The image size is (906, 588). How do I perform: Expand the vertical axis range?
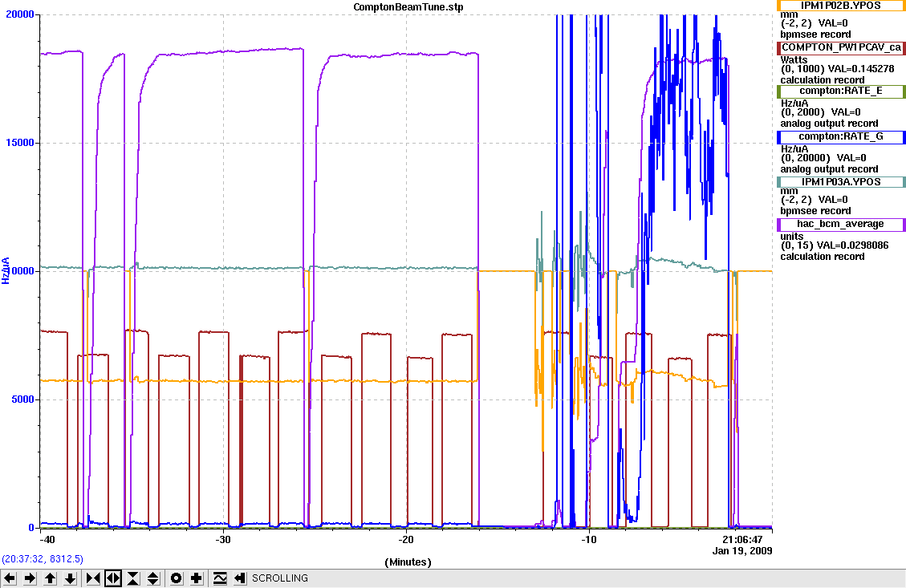pyautogui.click(x=153, y=578)
